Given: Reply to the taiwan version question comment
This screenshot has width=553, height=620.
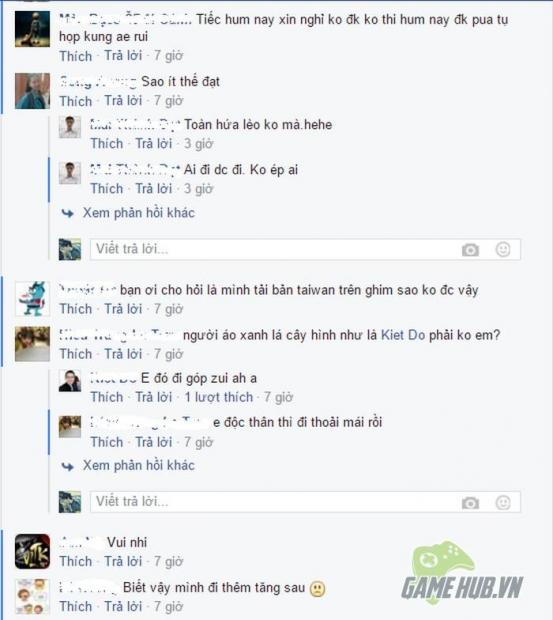Looking at the screenshot, I should (x=123, y=309).
